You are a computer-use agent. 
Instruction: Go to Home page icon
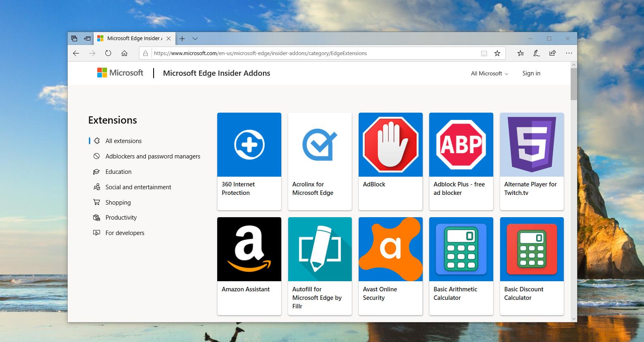[x=124, y=53]
